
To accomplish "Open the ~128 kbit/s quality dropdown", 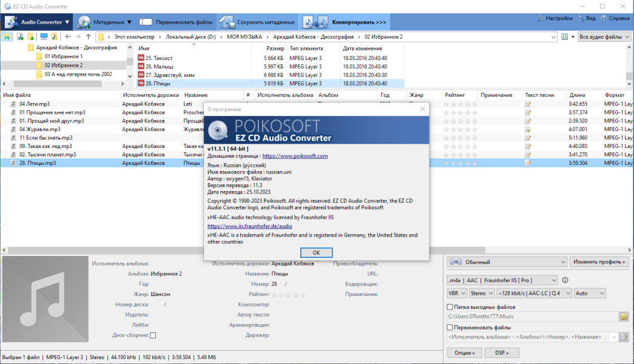I will (534, 293).
